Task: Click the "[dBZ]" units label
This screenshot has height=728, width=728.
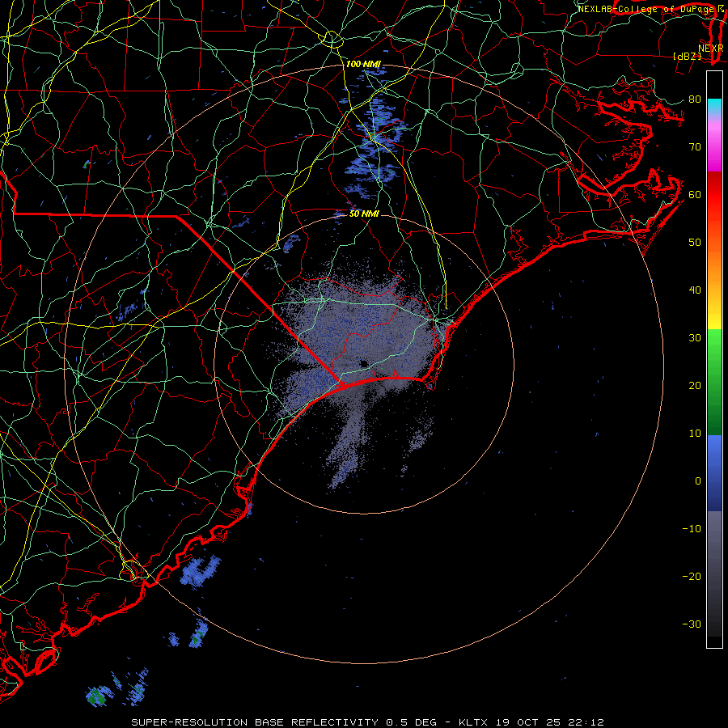Action: [x=687, y=56]
